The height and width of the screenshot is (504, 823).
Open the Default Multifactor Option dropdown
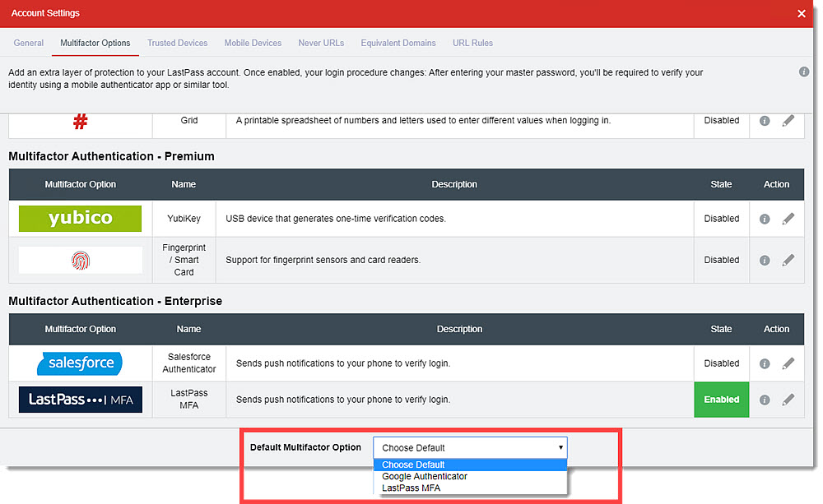pyautogui.click(x=470, y=448)
